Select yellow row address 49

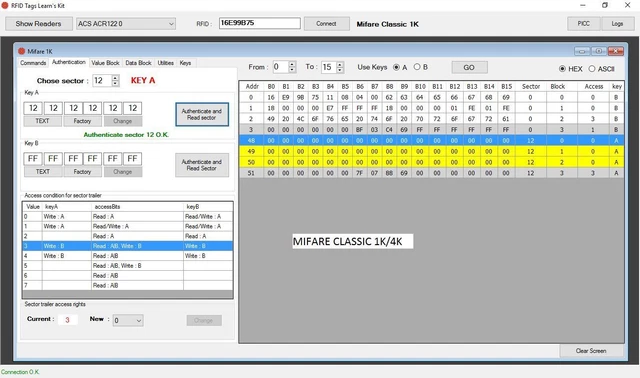click(x=431, y=151)
